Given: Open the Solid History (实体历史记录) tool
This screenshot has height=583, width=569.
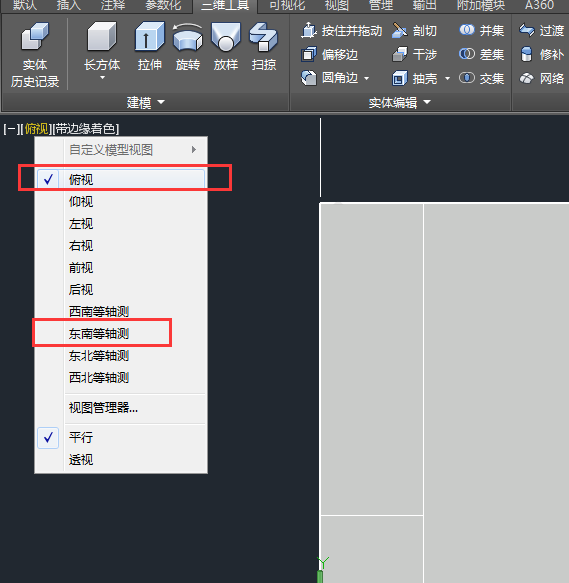Looking at the screenshot, I should (35, 55).
